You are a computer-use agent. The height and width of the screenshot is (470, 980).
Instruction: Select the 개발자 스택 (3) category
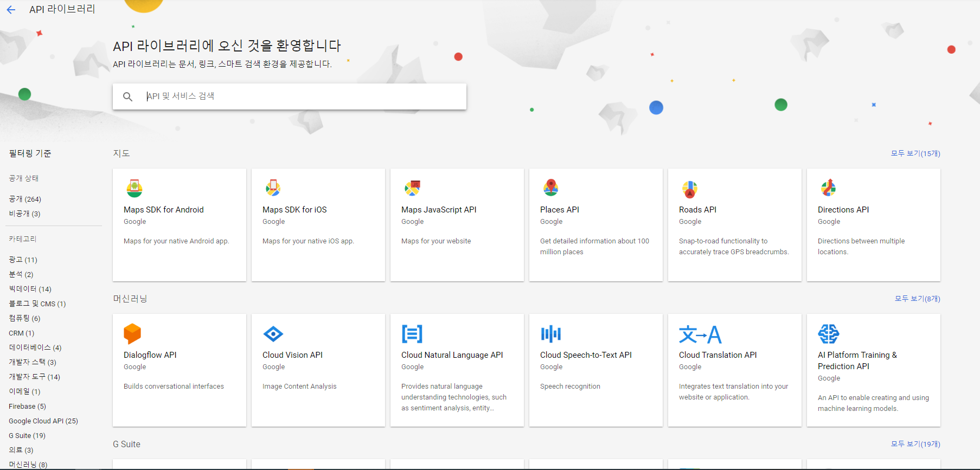[33, 362]
